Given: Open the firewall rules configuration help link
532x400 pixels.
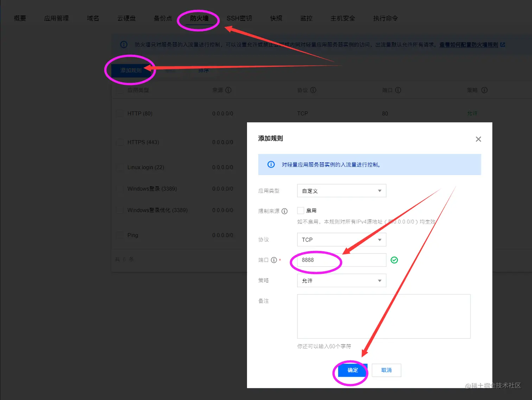Looking at the screenshot, I should 469,45.
